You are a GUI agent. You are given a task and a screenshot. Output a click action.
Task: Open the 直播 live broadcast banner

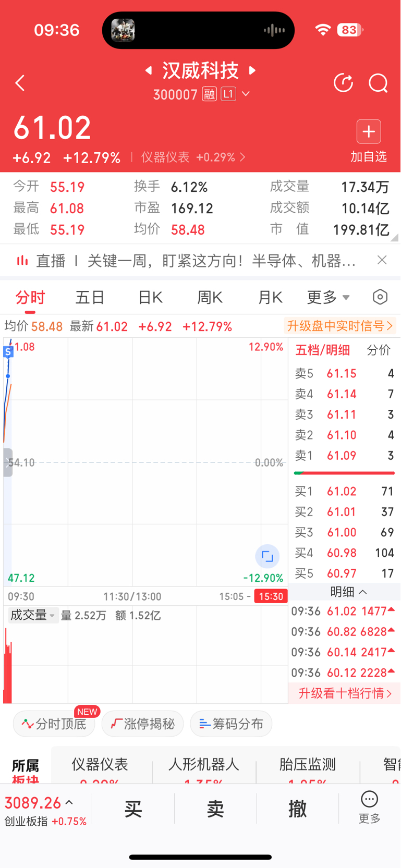[187, 260]
